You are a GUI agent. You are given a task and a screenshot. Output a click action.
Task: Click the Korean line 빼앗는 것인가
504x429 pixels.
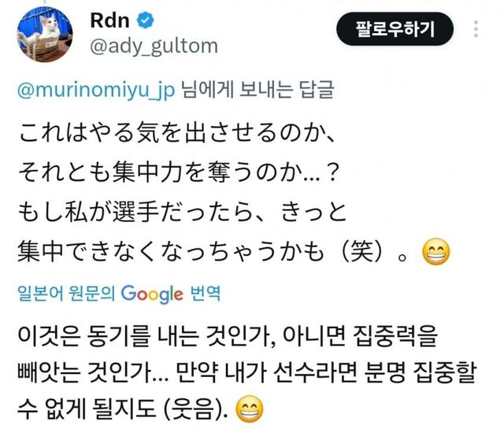pos(246,373)
